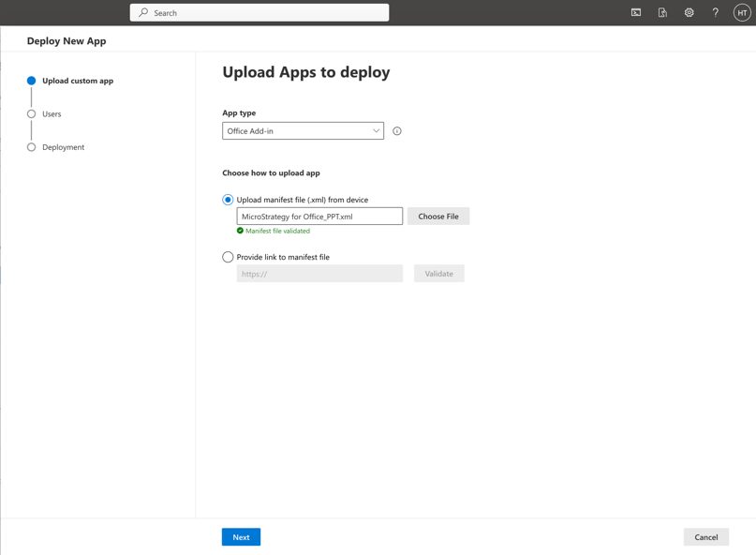Image resolution: width=756 pixels, height=555 pixels.
Task: Click the info icon beside App type
Action: coord(397,131)
